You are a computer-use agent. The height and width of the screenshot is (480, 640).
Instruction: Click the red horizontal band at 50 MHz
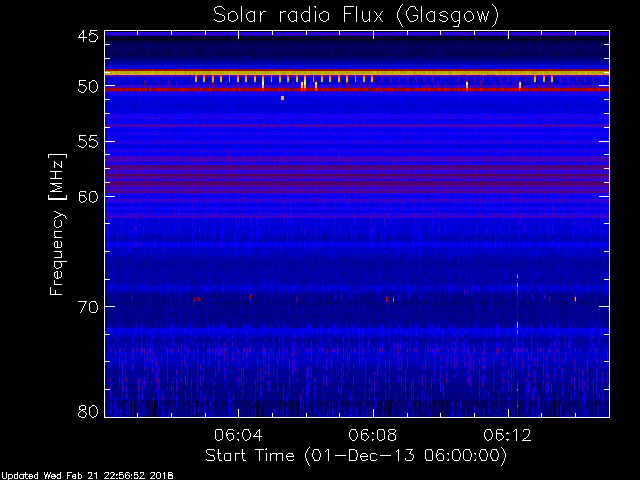pos(357,89)
